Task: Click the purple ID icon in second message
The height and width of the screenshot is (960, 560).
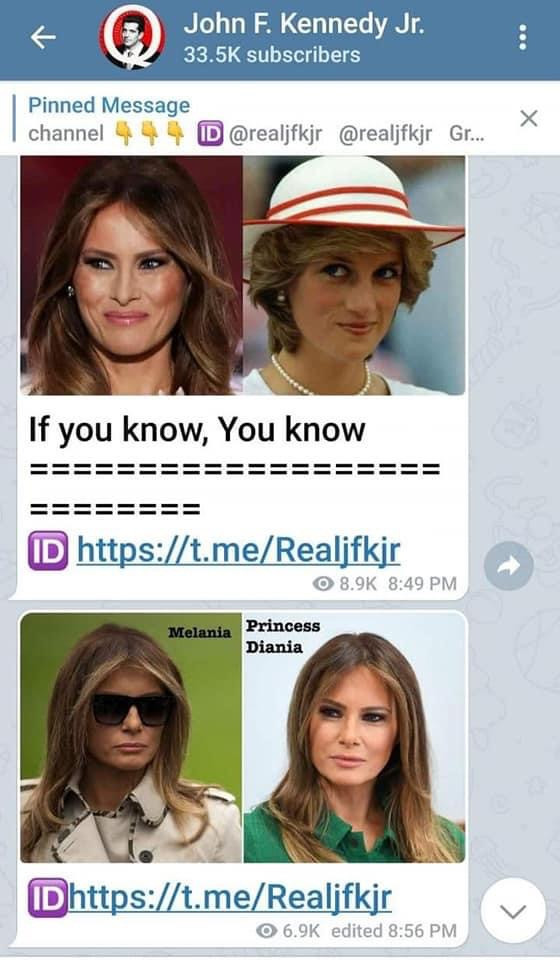Action: pyautogui.click(x=47, y=899)
